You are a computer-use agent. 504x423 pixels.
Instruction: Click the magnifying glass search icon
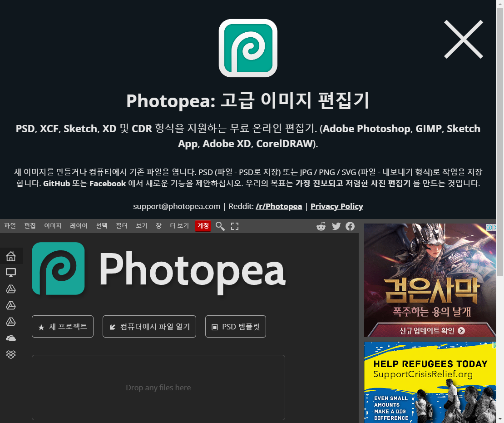coord(220,226)
